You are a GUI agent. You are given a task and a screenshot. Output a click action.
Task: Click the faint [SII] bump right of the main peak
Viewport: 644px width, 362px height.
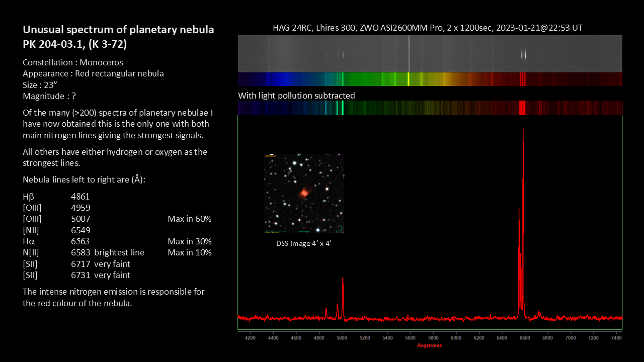[539, 313]
